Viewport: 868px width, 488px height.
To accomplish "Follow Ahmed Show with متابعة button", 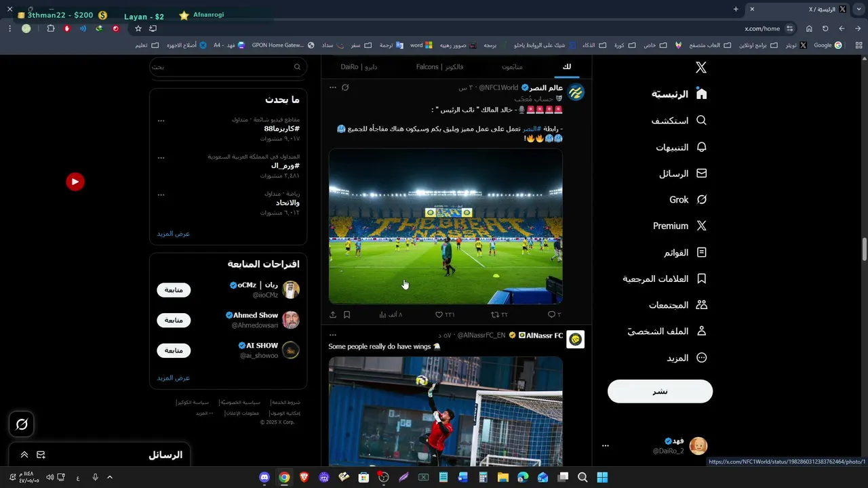I will point(174,320).
